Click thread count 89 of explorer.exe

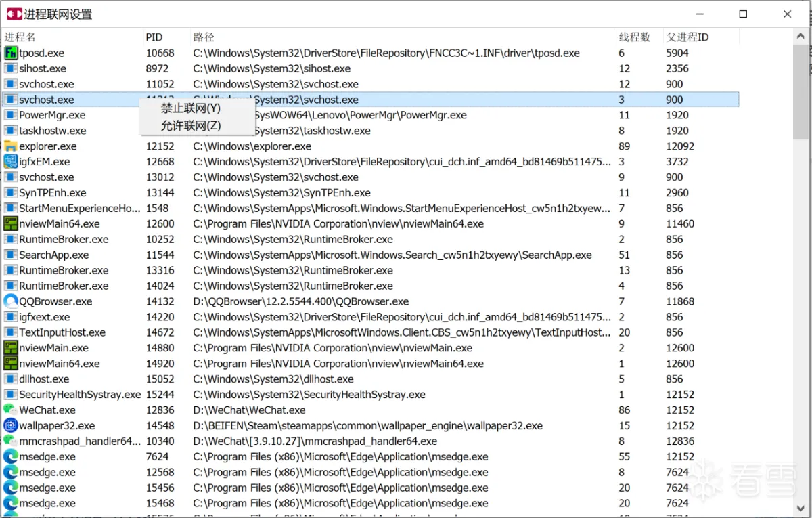pos(624,146)
